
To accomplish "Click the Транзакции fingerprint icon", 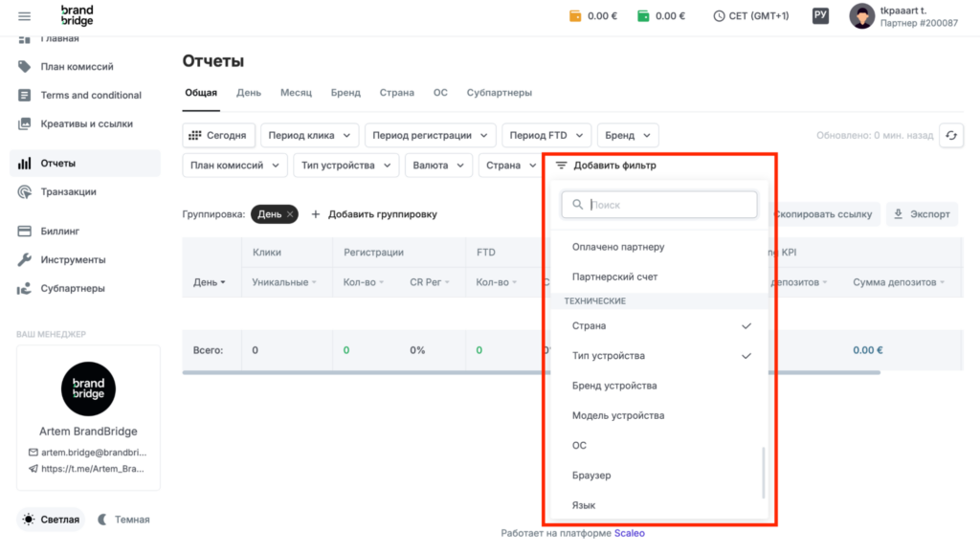I will (x=24, y=191).
